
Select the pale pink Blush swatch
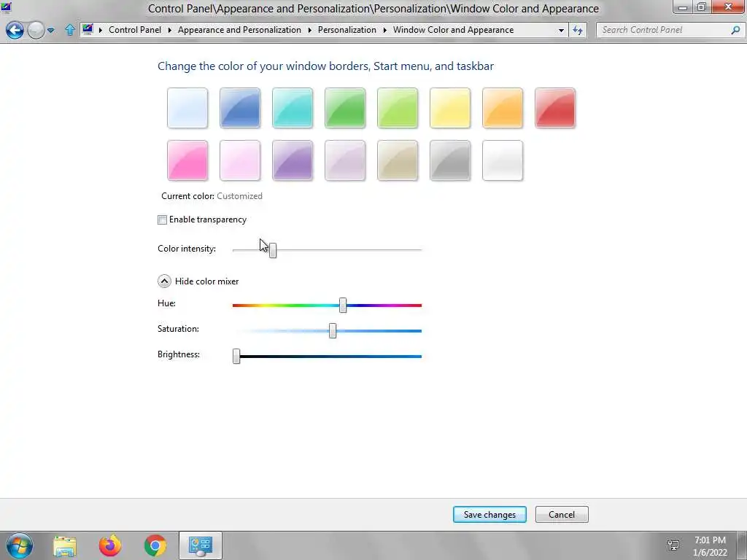239,160
